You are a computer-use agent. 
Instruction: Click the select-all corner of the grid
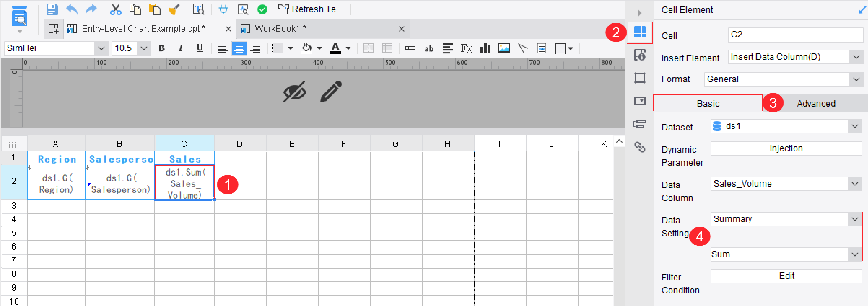(x=13, y=144)
